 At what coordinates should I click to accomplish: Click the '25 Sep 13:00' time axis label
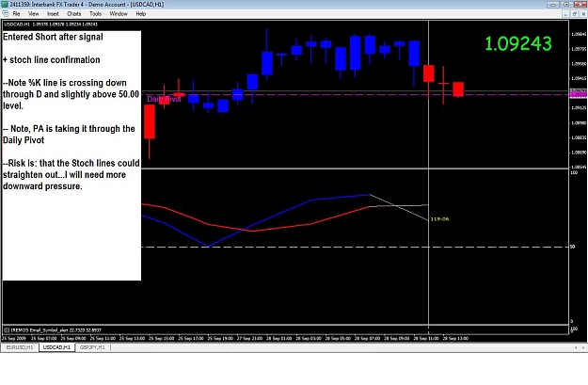(x=132, y=338)
